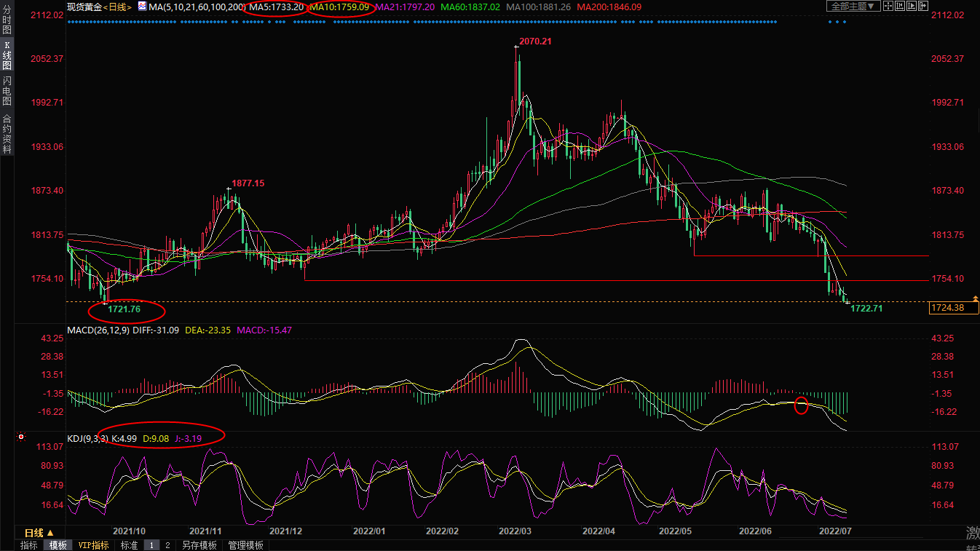Expand the 日线 period selector
This screenshot has width=980, height=551.
(39, 534)
